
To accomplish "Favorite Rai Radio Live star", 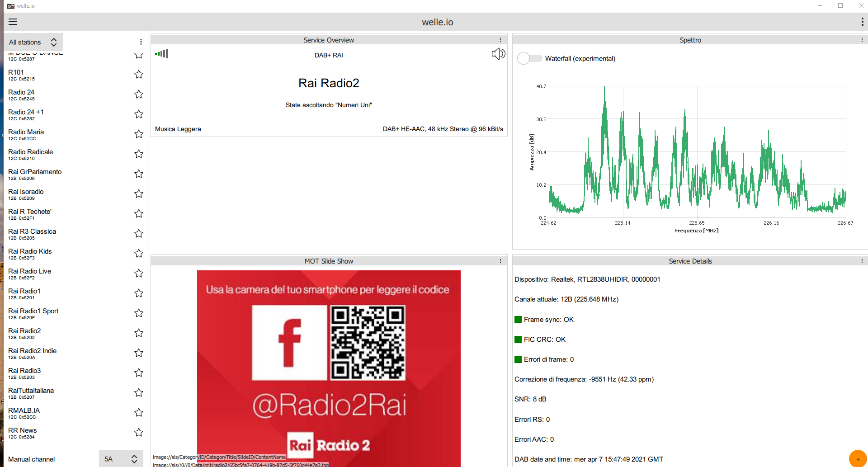I will 139,273.
